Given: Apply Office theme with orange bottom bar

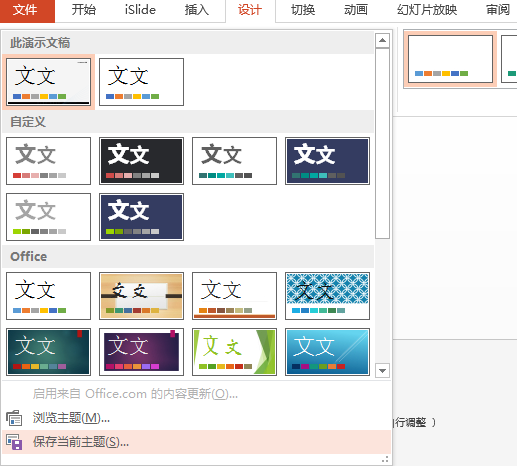Looking at the screenshot, I should click(234, 296).
